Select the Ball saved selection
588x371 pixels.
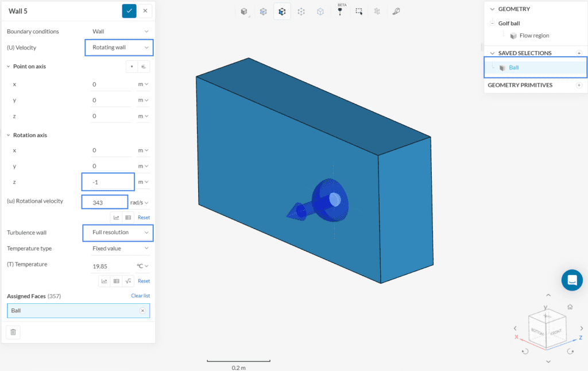[x=513, y=67]
